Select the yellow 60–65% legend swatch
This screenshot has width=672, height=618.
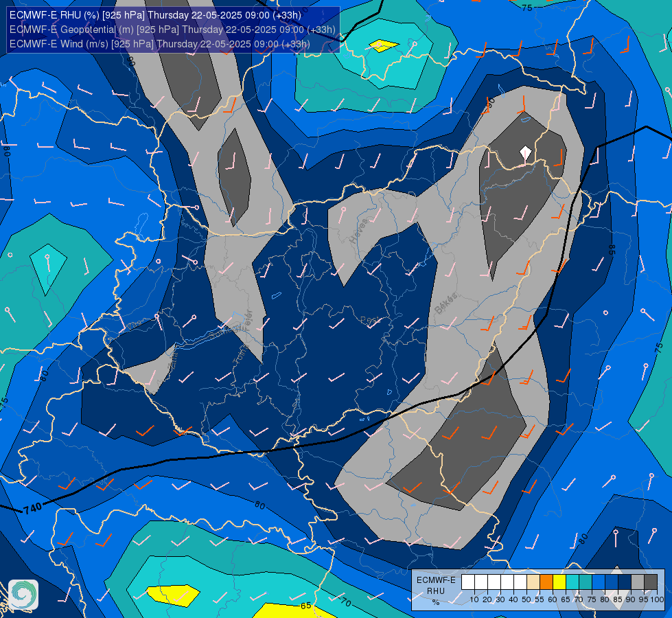coord(559,582)
